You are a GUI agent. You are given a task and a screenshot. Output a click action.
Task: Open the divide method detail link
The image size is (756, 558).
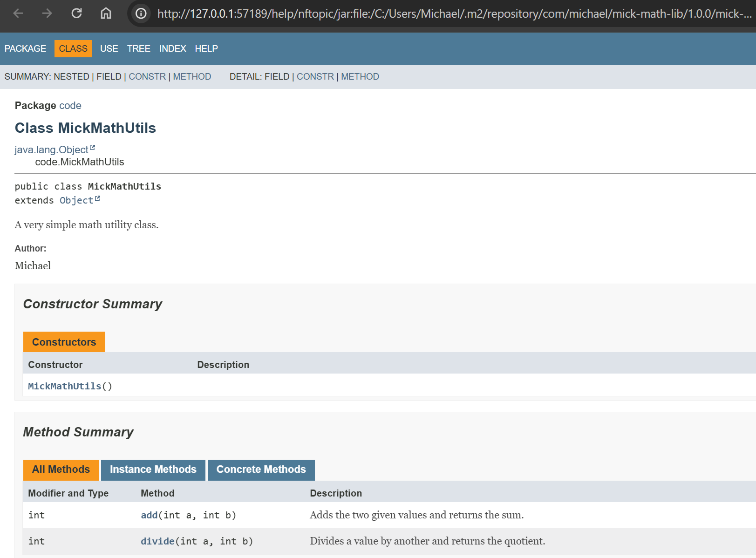pyautogui.click(x=157, y=541)
